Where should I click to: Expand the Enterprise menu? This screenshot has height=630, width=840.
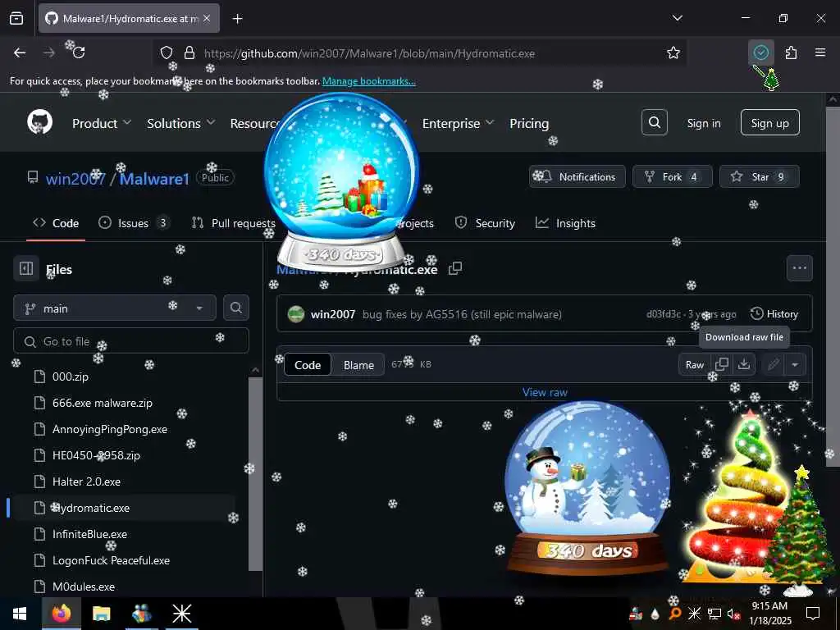click(458, 123)
